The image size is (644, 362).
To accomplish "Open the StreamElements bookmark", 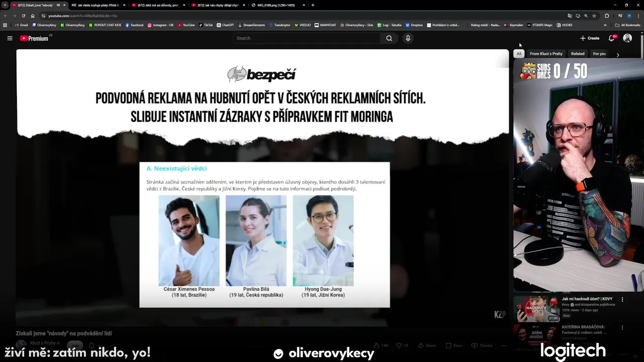I will click(252, 25).
